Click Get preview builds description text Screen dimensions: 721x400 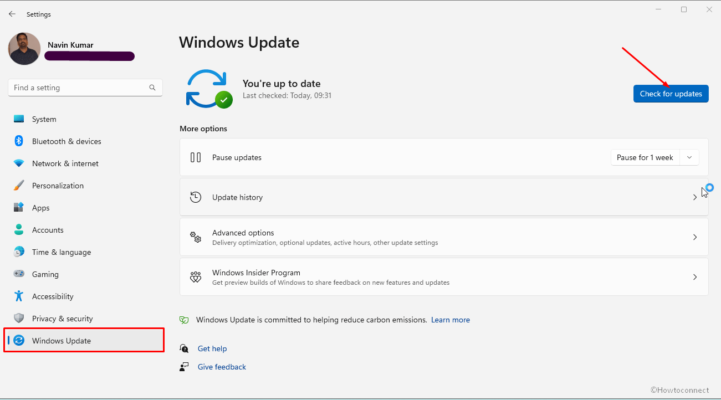331,283
